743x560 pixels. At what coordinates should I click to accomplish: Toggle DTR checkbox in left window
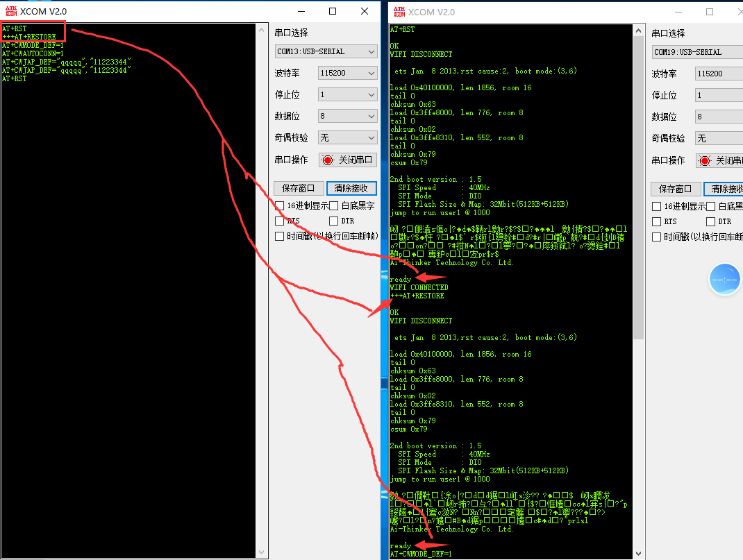click(x=333, y=221)
